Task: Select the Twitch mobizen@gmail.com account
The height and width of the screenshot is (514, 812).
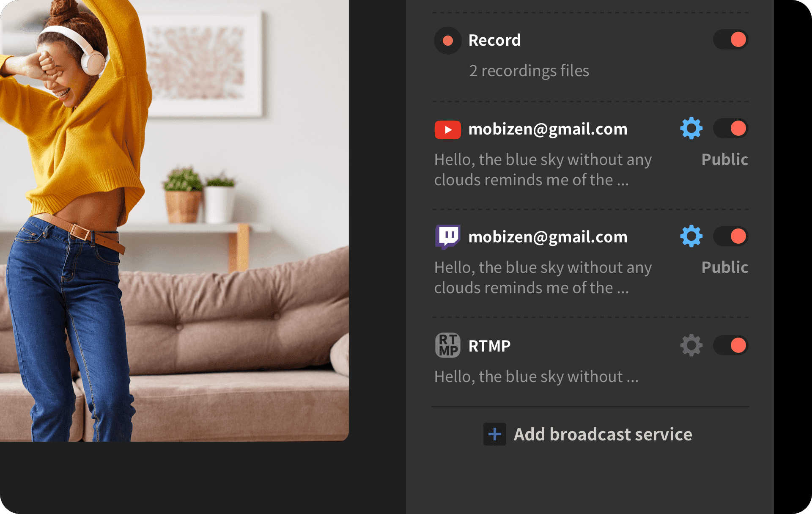Action: coord(548,237)
